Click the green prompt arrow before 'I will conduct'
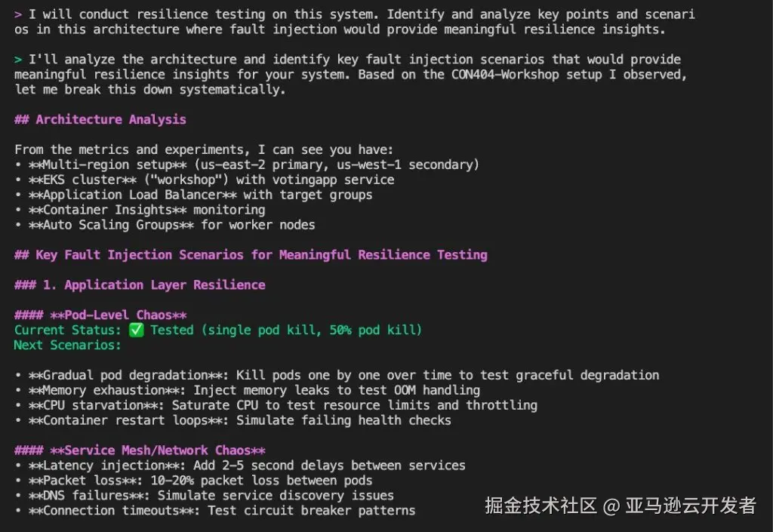Screen dimensions: 773x532 (18, 14)
